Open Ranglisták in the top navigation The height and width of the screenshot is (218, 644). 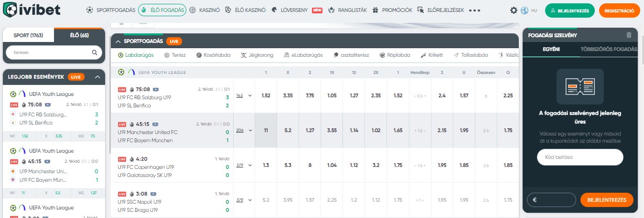point(347,10)
